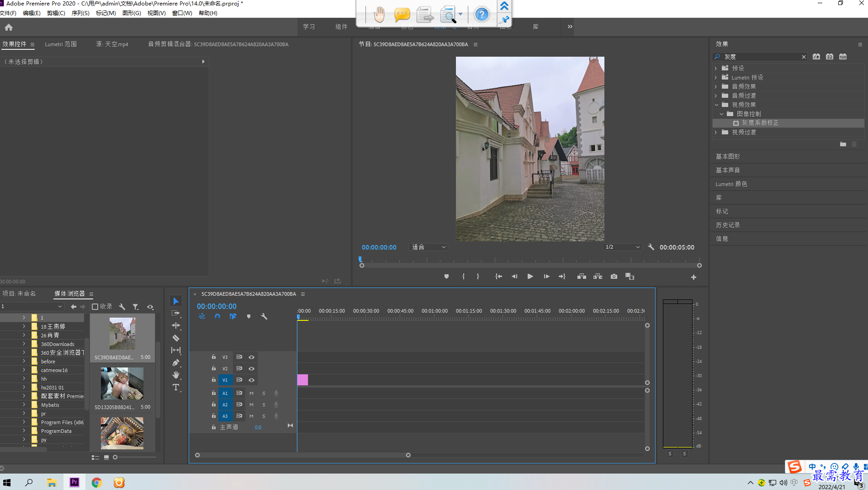
Task: Show more workspaces with double chevron
Action: (x=570, y=27)
